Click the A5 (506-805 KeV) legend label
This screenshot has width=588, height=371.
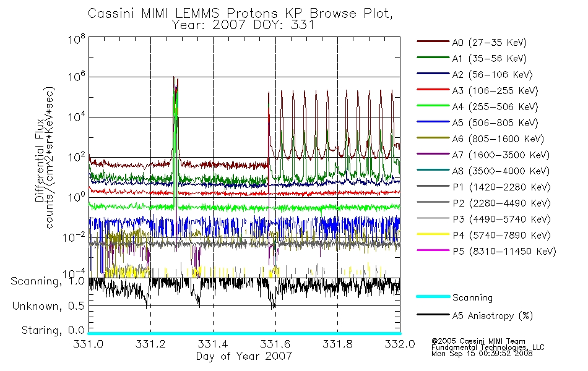tap(495, 123)
